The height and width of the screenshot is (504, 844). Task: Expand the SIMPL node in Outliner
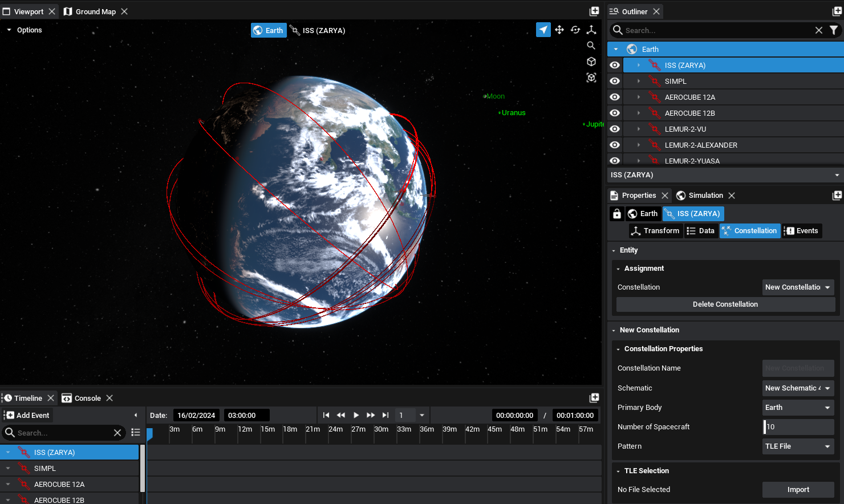[639, 81]
